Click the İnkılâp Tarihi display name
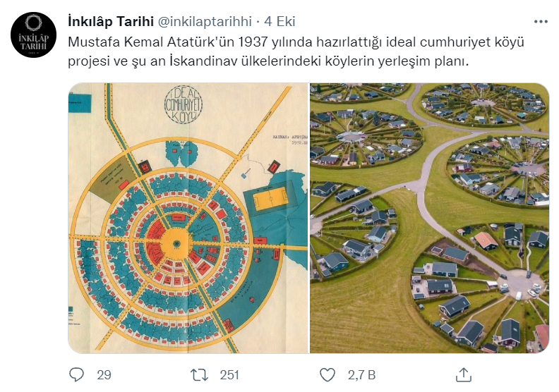This screenshot has height=392, width=559. pyautogui.click(x=111, y=21)
